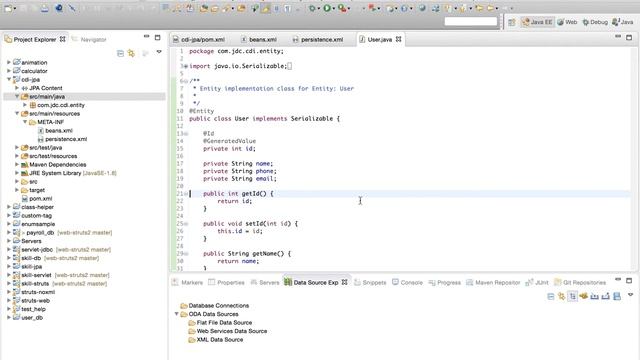Switch to the Java EE perspective

pos(537,22)
